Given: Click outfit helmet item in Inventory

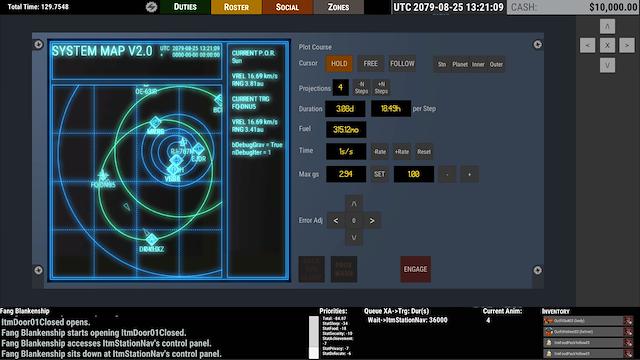Looking at the screenshot, I should pos(583,332).
